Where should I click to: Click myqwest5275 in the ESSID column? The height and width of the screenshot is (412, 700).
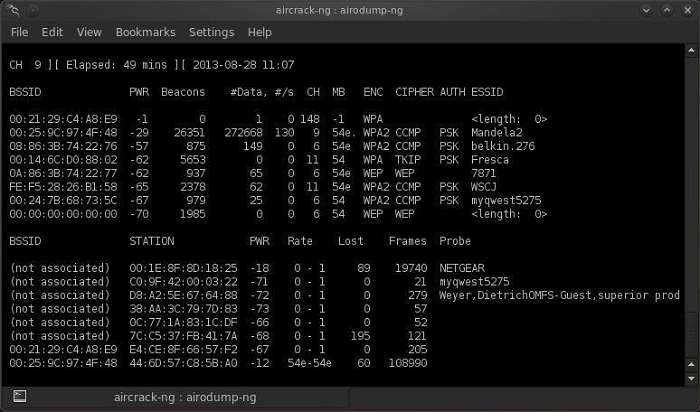click(x=506, y=200)
